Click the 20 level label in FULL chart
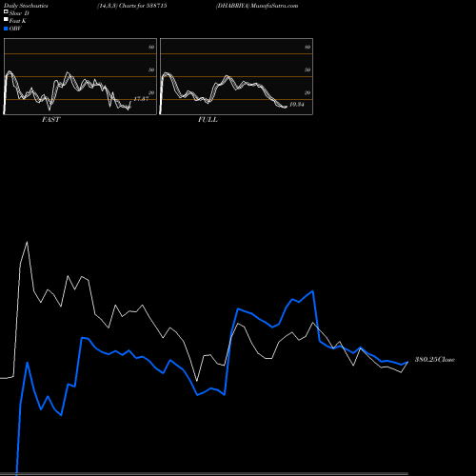The height and width of the screenshot is (476, 476). pos(307,92)
